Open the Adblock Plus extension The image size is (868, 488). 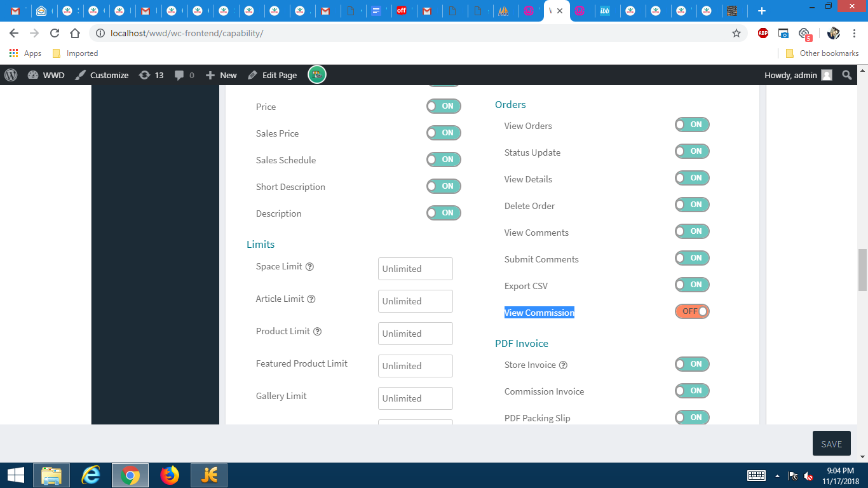tap(763, 33)
